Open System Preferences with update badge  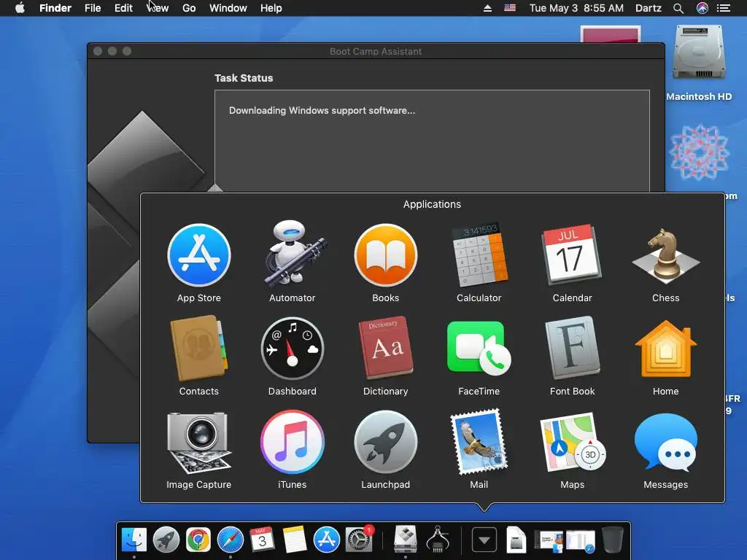tap(359, 540)
